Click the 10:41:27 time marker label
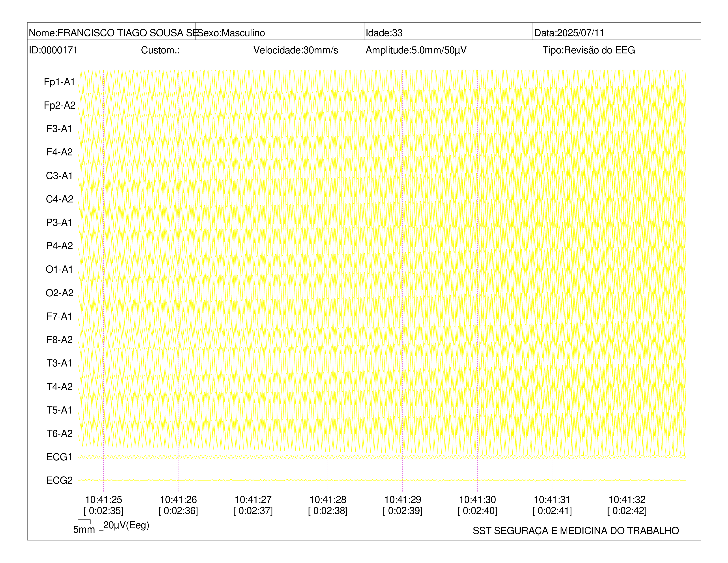Image resolution: width=728 pixels, height=563 pixels. tap(253, 500)
